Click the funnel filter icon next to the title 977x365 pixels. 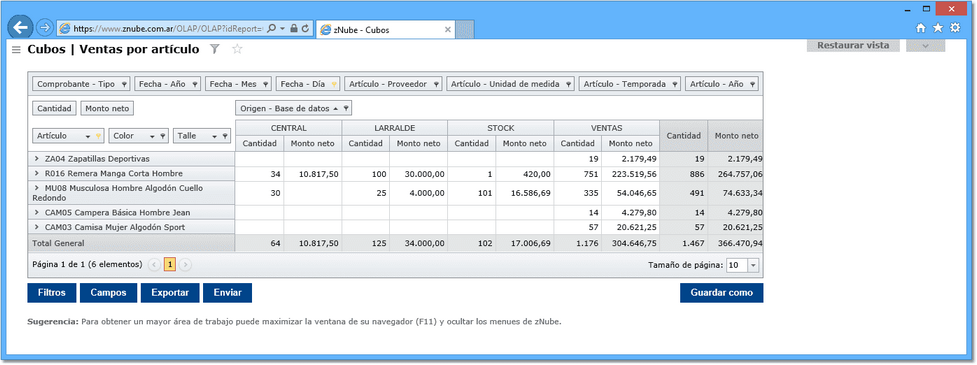click(214, 49)
